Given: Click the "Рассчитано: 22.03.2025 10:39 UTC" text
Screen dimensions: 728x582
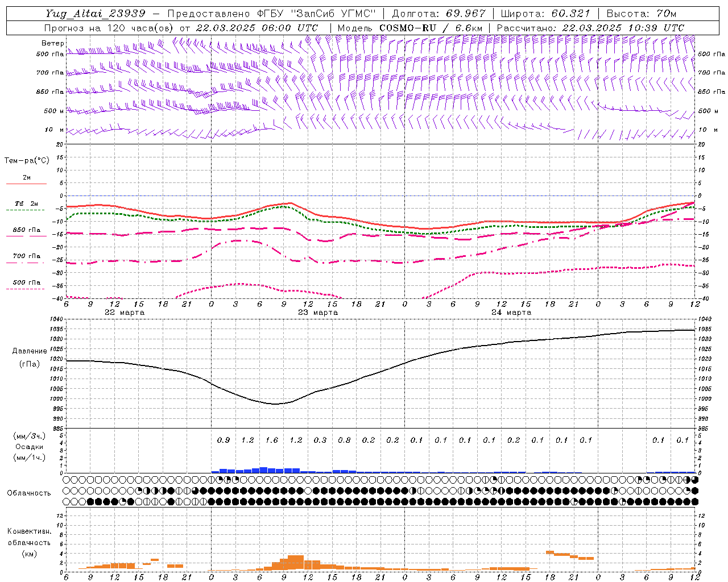Looking at the screenshot, I should [x=590, y=28].
